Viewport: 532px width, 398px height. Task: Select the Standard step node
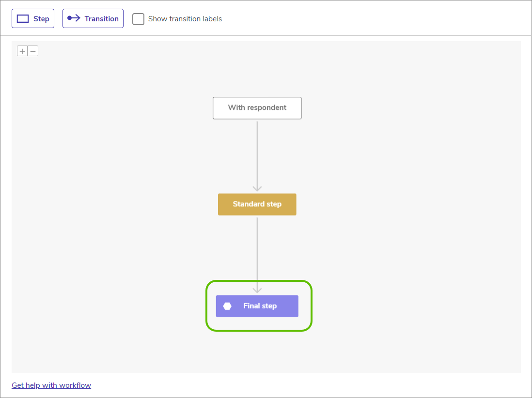257,204
